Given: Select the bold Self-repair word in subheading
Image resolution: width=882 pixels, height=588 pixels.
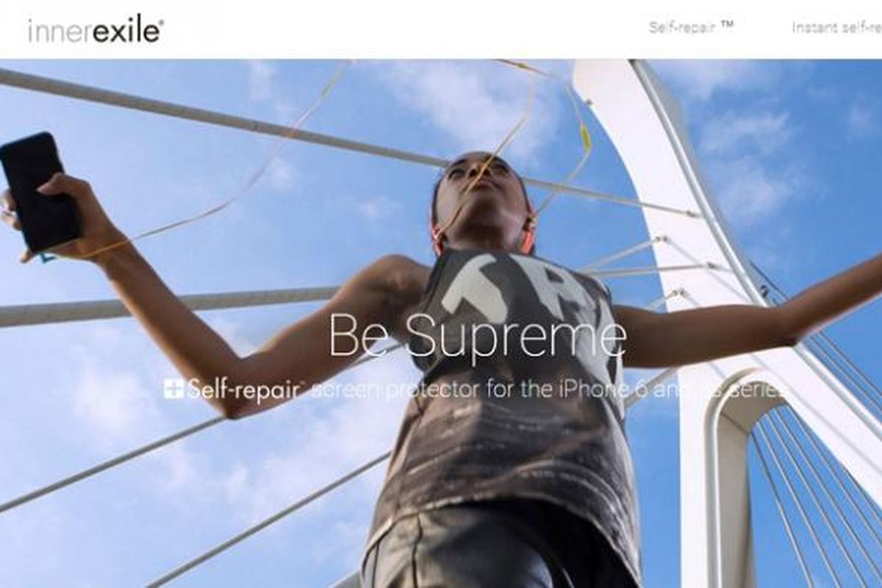Looking at the screenshot, I should tap(245, 389).
